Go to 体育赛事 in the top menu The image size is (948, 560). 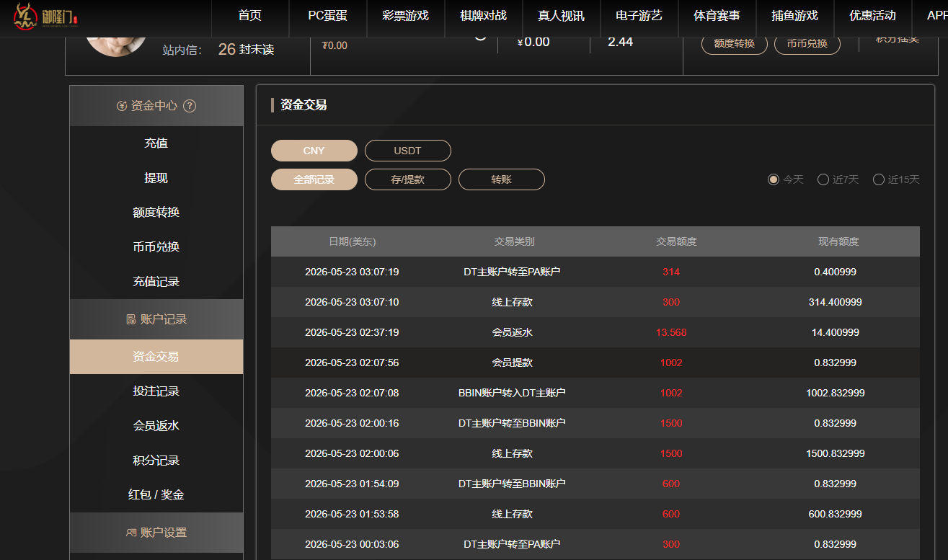717,16
